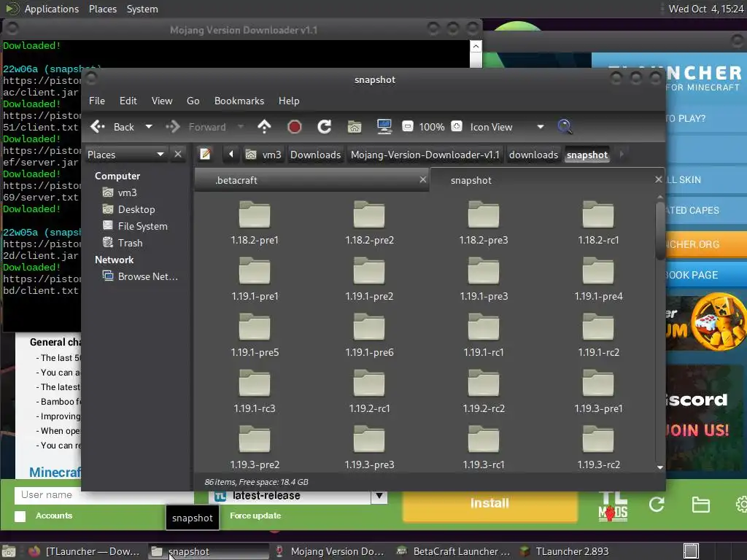The width and height of the screenshot is (747, 560).
Task: Click the red Stop loading icon
Action: (295, 127)
